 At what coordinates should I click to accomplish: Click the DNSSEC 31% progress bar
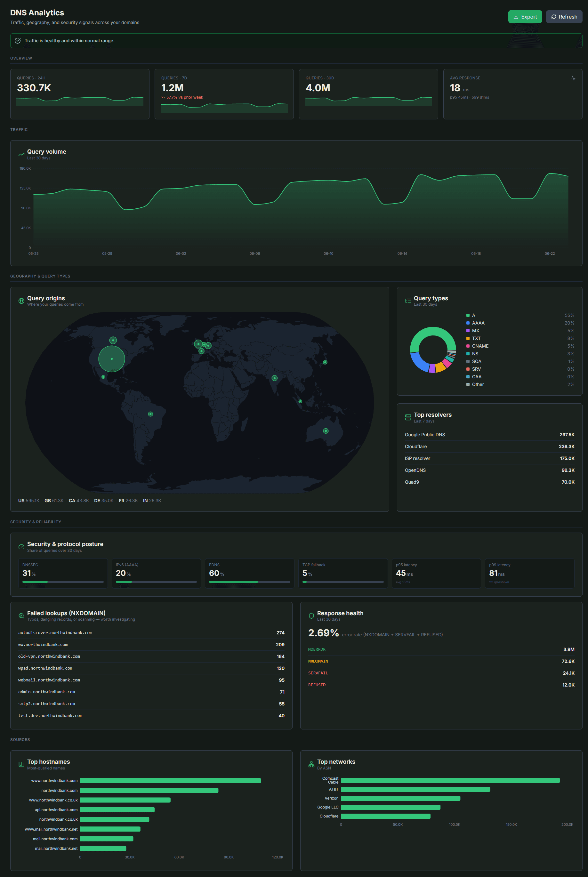point(63,582)
